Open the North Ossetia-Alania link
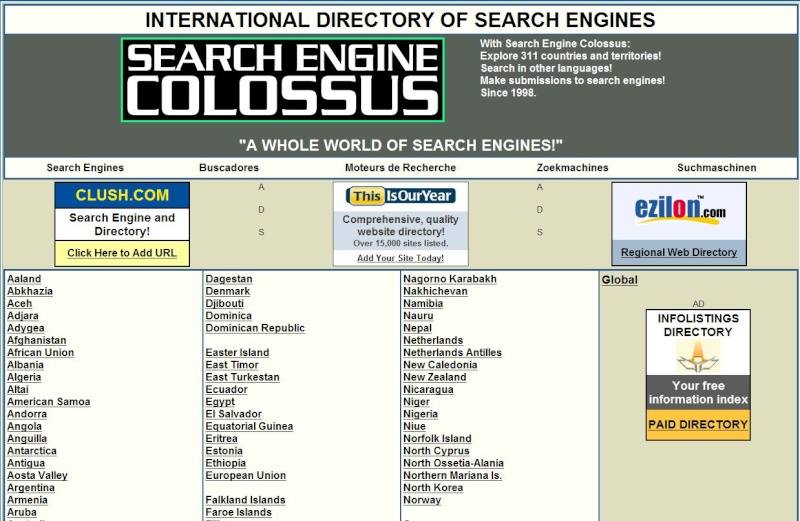This screenshot has height=521, width=800. tap(453, 463)
